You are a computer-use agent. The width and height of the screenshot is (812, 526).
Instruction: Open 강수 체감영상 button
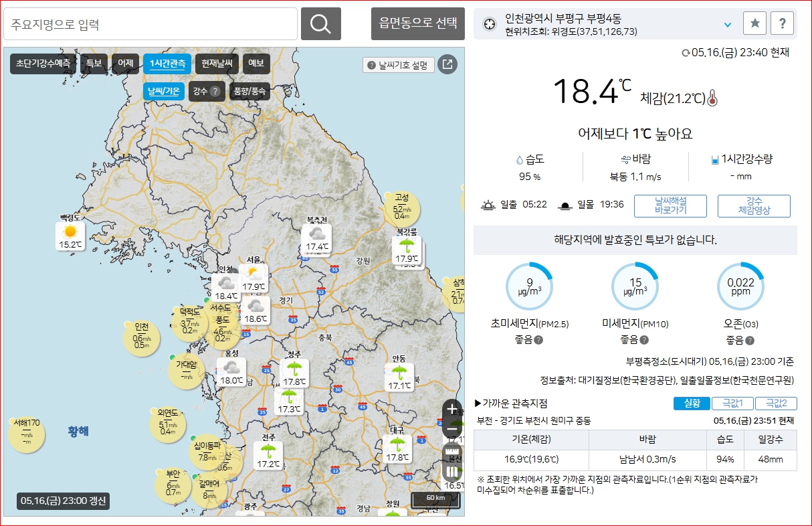coord(754,206)
